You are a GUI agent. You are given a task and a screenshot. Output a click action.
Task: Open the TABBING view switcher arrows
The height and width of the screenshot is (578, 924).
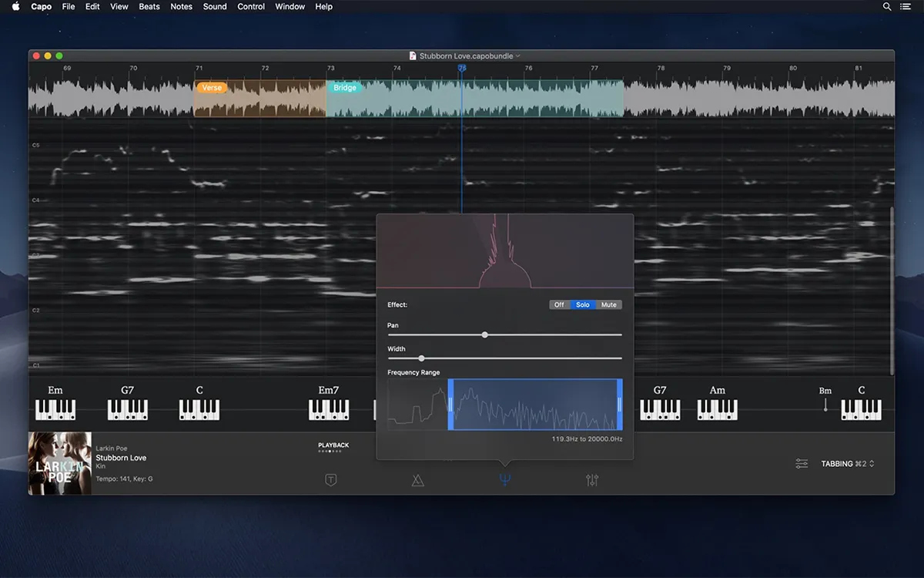[x=872, y=464]
